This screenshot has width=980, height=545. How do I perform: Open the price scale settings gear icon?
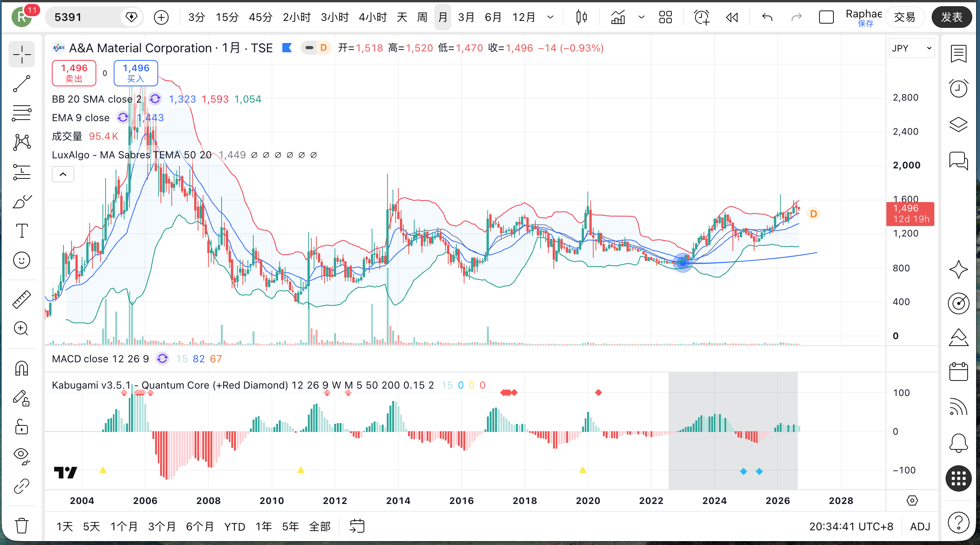912,501
